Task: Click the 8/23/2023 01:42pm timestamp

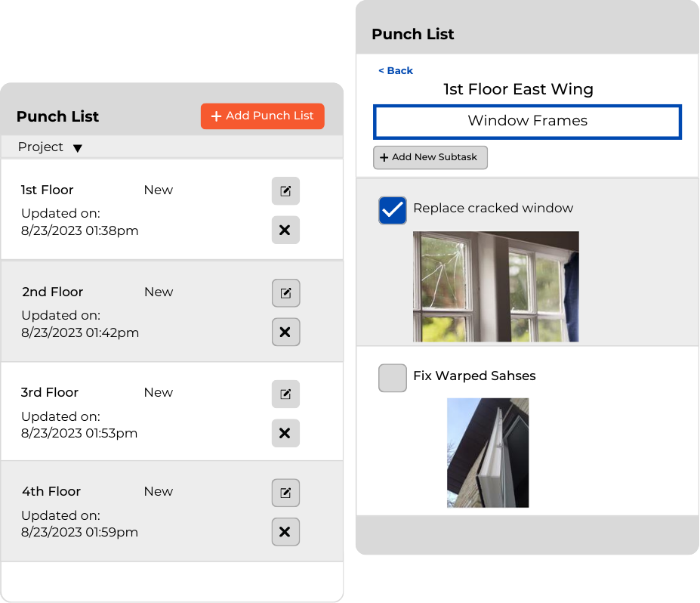Action: tap(80, 332)
